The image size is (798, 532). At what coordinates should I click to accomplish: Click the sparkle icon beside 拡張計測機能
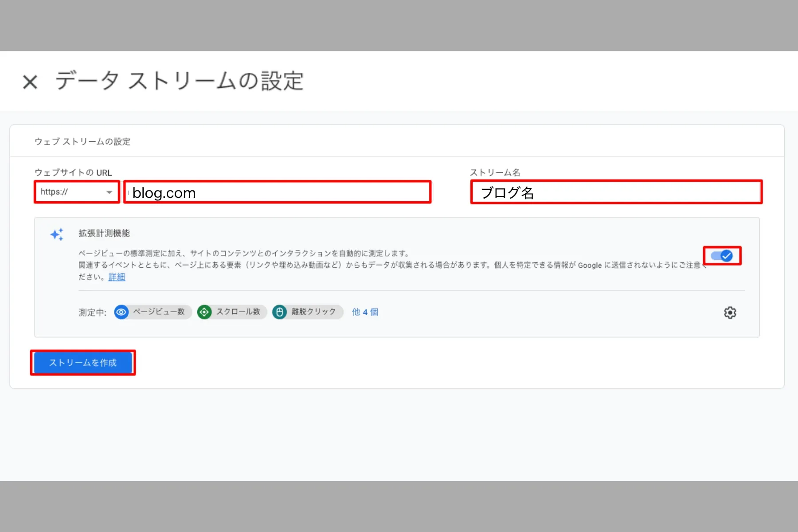coord(57,234)
